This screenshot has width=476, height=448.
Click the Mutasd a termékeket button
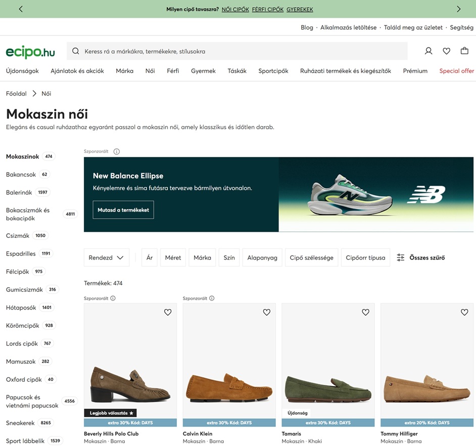123,210
